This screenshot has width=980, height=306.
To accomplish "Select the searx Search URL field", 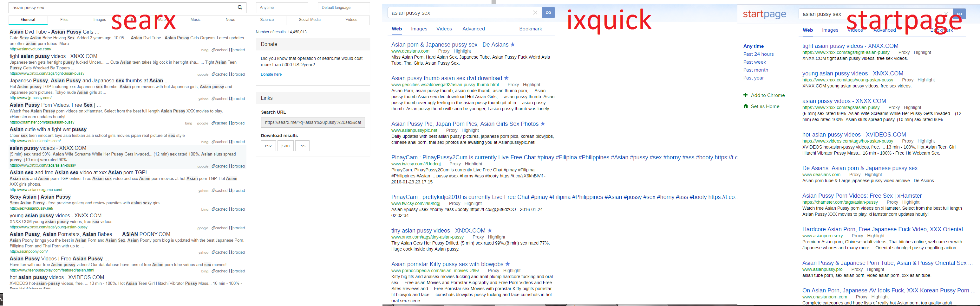I will click(313, 122).
